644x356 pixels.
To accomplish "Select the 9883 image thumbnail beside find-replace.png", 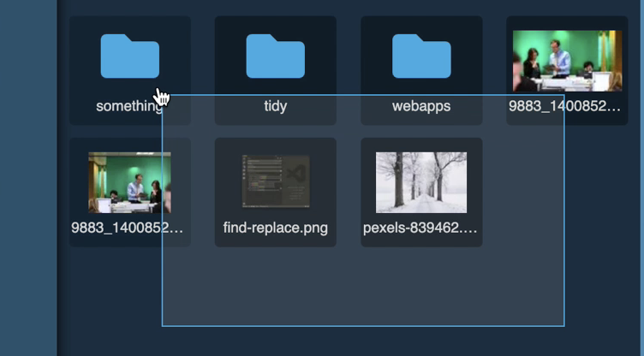I will [129, 182].
